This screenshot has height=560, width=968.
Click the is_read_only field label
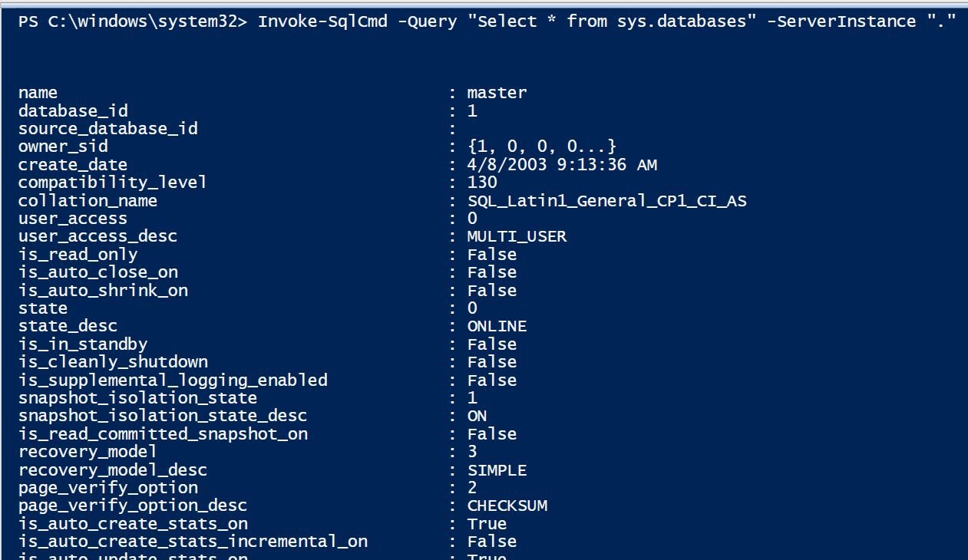click(x=78, y=255)
